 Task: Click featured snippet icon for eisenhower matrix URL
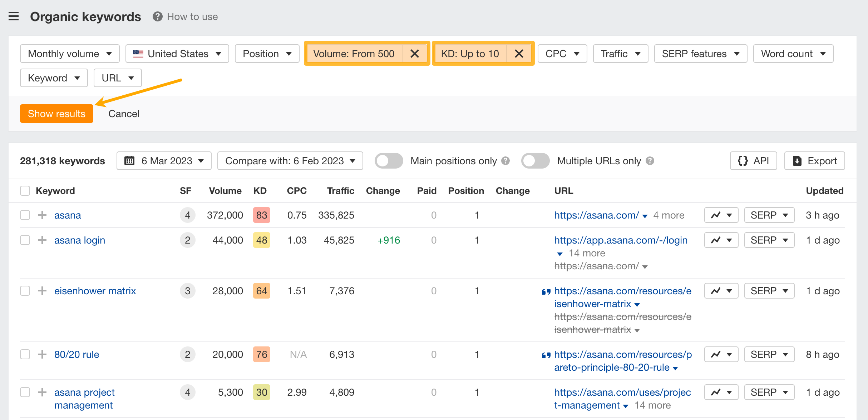[x=546, y=291]
